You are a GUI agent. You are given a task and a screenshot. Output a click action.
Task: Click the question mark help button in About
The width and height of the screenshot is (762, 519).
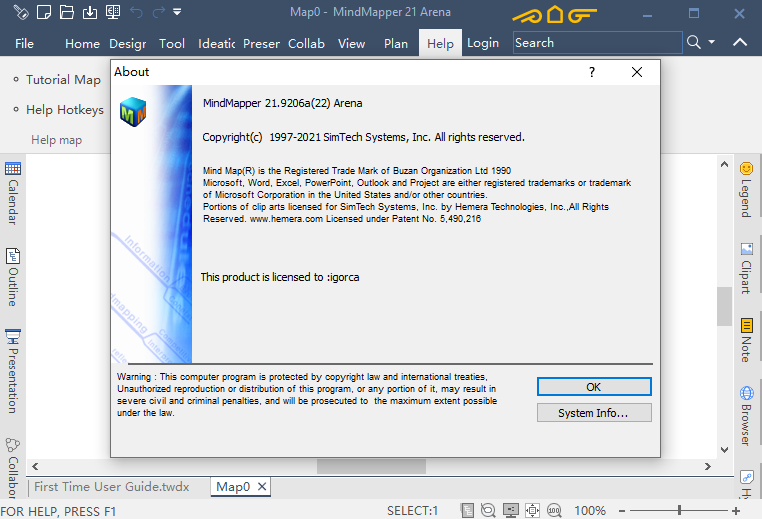591,72
